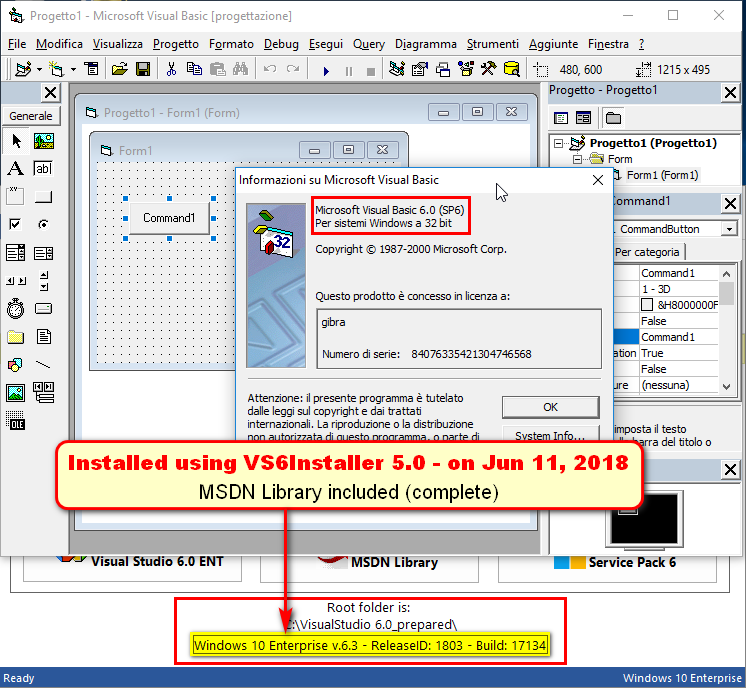Switch to Per categoria properties tab
This screenshot has width=746, height=688.
pos(647,252)
